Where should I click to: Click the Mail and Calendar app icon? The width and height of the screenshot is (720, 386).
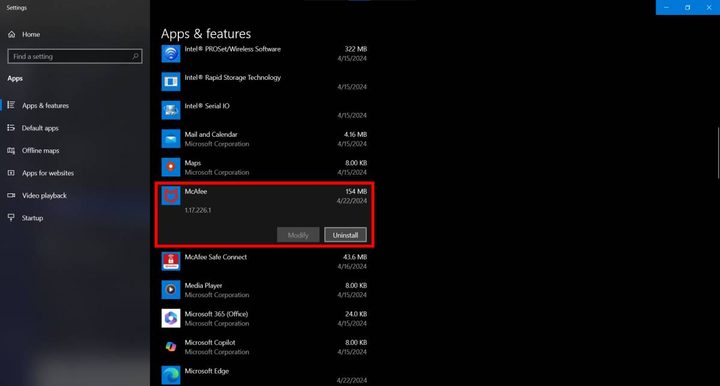[171, 139]
